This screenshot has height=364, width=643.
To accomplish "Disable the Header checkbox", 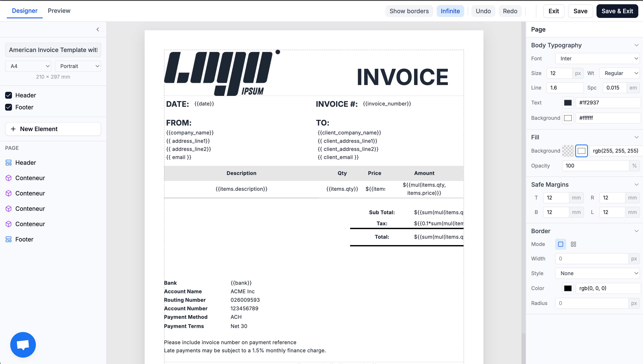I will pos(8,95).
